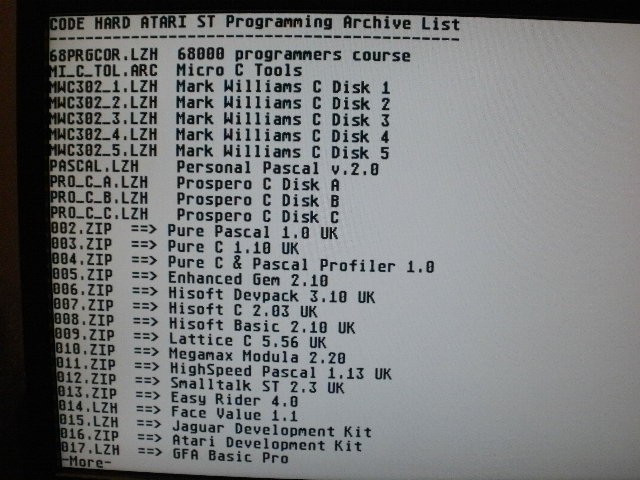This screenshot has width=640, height=480.
Task: Click 'Lattice C 5.56 UK' entry
Action: click(x=248, y=341)
